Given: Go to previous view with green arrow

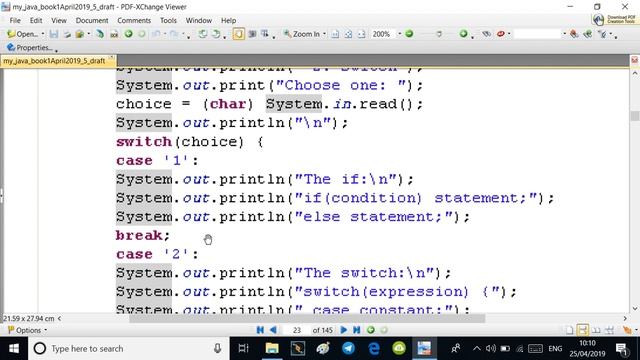Looking at the screenshot, I should (x=129, y=34).
